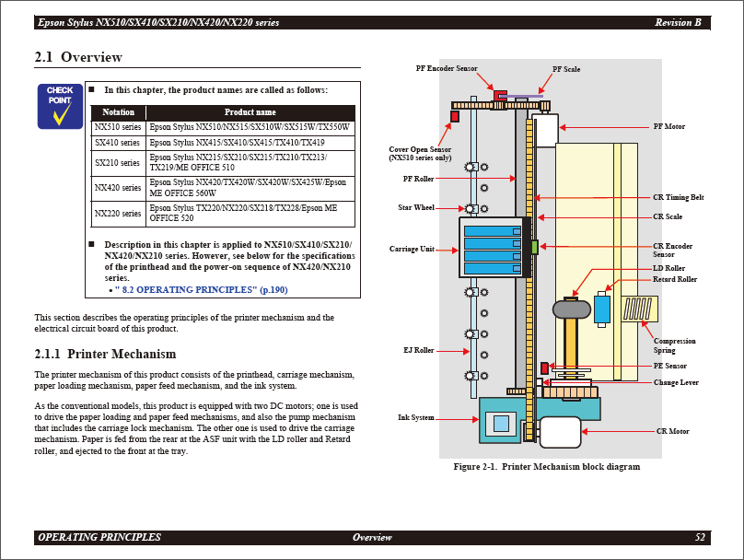
Task: Click the "2.1 Overview" section heading
Action: click(78, 57)
